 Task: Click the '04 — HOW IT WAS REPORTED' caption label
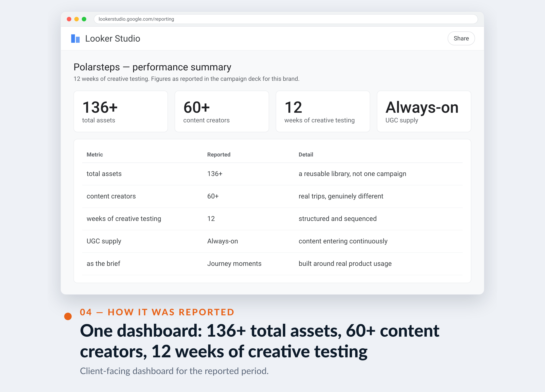[157, 312]
